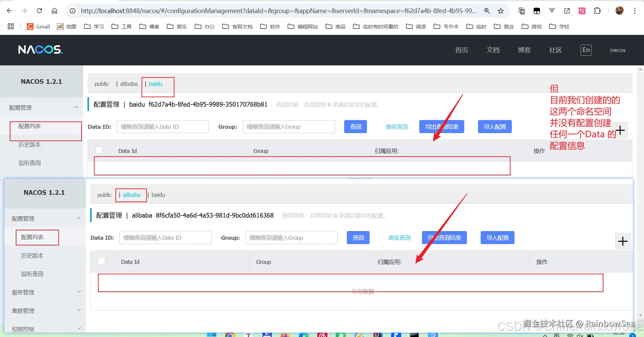This screenshot has height=337, width=644.
Task: Open 博客 in the Nacos header
Action: click(524, 50)
